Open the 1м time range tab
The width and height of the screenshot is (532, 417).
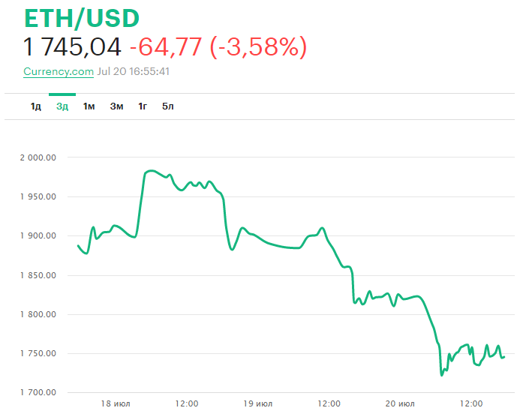pos(89,106)
